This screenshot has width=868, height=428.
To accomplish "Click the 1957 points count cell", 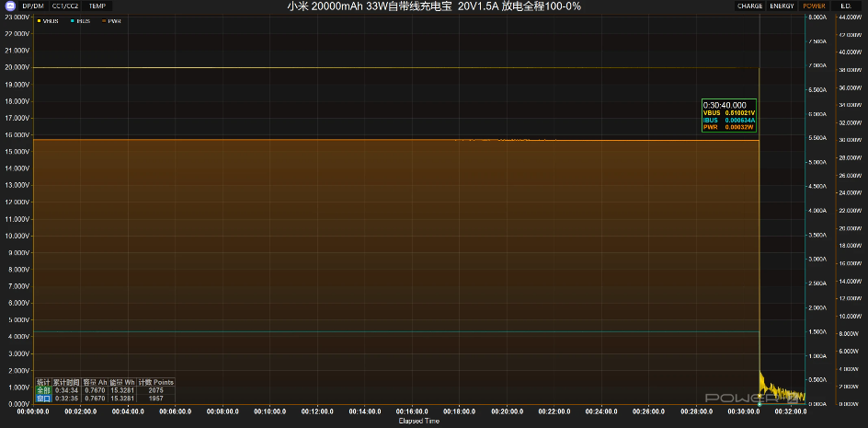I will tap(156, 398).
